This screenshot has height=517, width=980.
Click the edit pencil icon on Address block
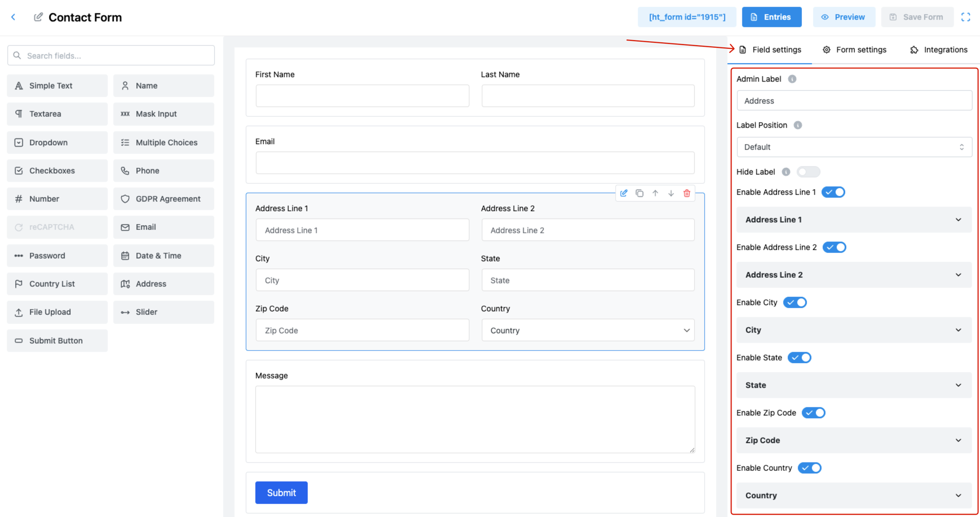pos(624,193)
